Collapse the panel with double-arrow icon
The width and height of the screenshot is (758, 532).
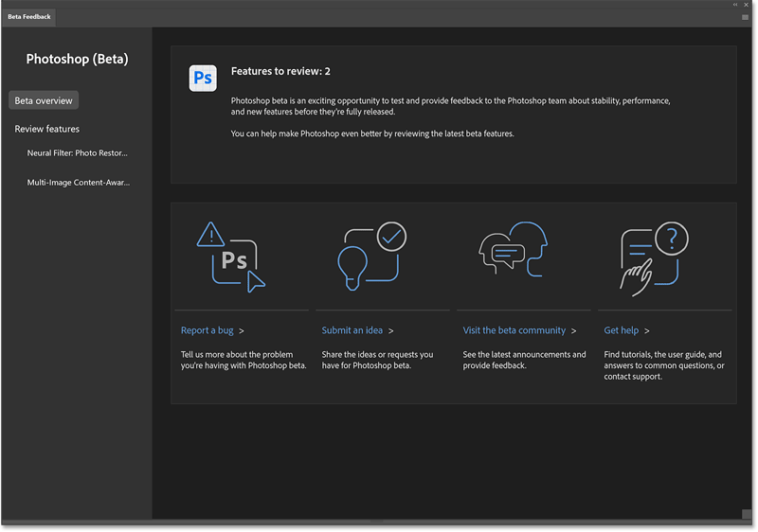click(733, 5)
